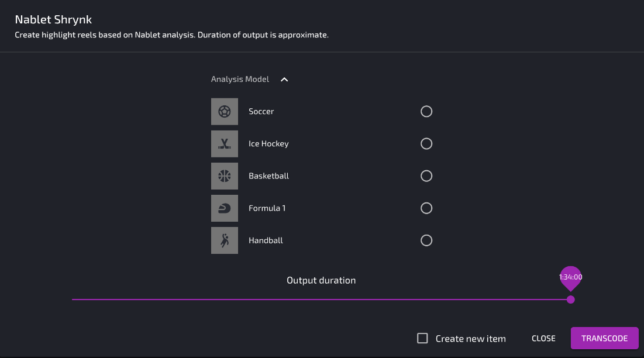Click the Create new item label
Screen dimensions: 644x358
pos(471,339)
